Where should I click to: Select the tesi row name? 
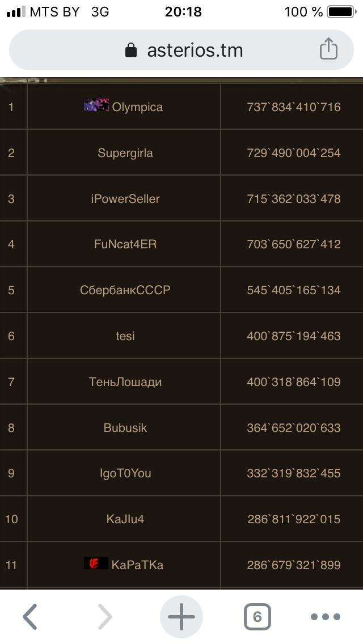point(125,336)
